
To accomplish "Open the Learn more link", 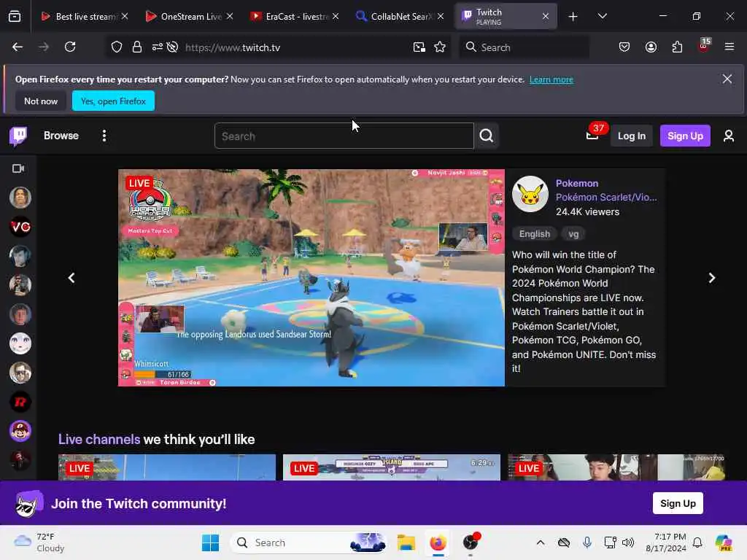I will [x=551, y=79].
